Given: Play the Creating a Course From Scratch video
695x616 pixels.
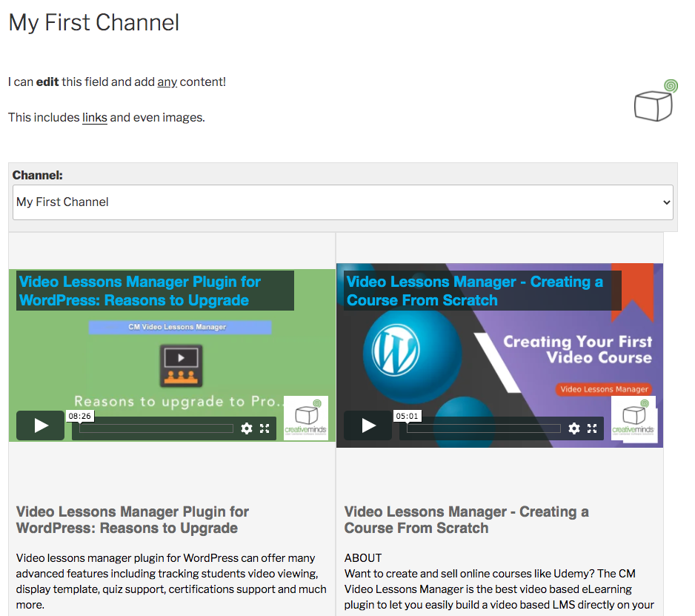Looking at the screenshot, I should point(368,425).
